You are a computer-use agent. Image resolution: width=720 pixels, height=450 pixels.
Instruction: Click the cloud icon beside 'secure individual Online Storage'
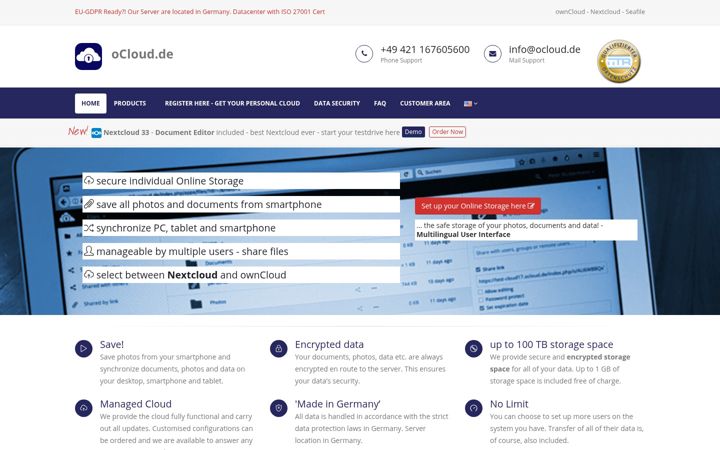point(89,180)
